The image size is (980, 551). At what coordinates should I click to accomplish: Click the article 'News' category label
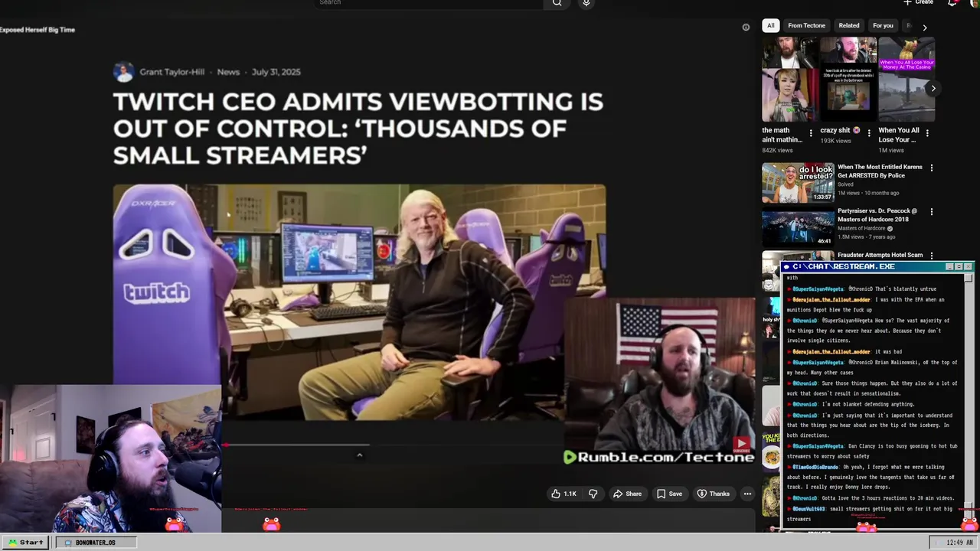(x=228, y=72)
